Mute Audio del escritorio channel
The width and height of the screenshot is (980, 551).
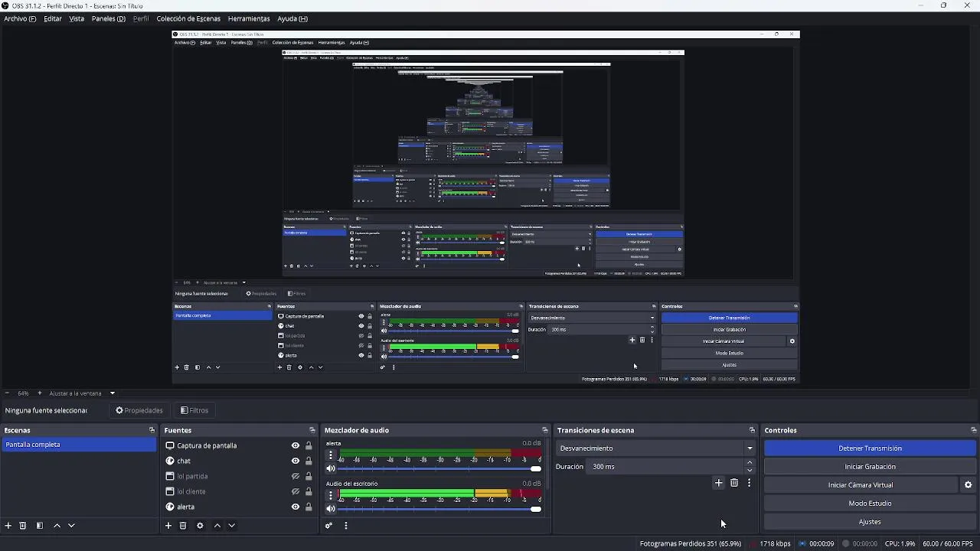331,509
